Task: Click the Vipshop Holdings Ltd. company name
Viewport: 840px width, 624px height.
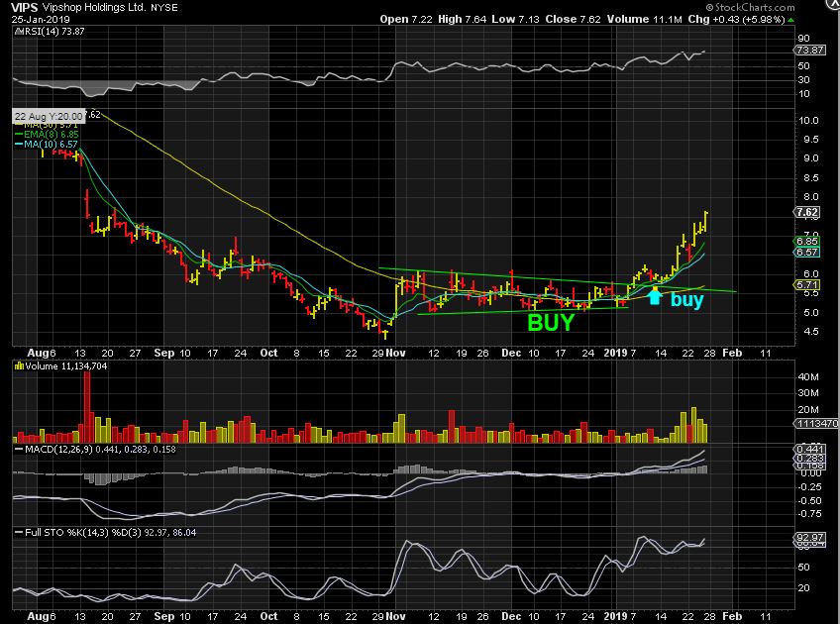Action: 93,8
